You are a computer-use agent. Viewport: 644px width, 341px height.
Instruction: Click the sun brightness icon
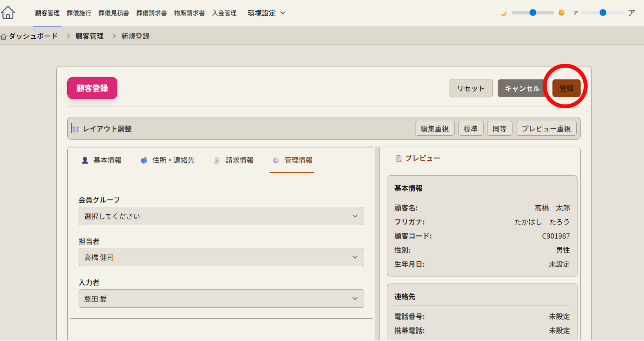pos(561,13)
